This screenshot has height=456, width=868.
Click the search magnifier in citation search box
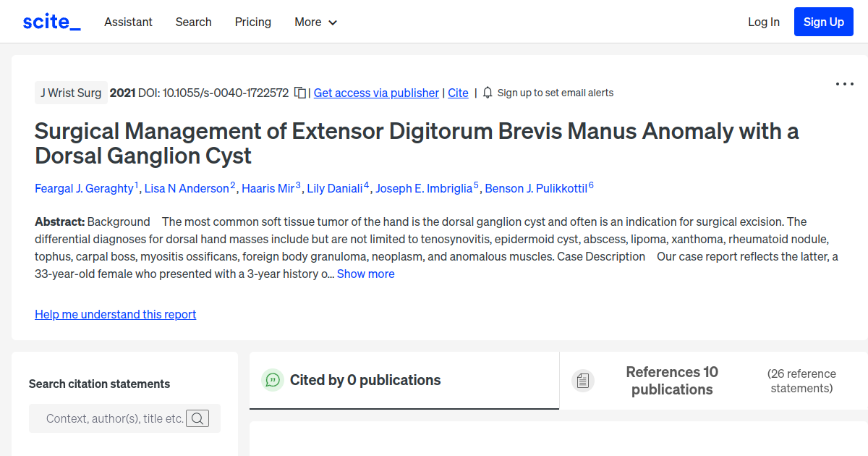197,418
